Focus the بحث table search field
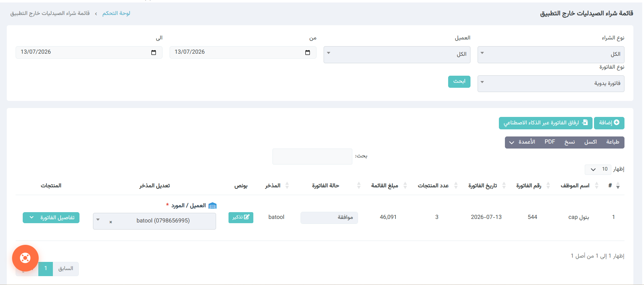 point(312,156)
